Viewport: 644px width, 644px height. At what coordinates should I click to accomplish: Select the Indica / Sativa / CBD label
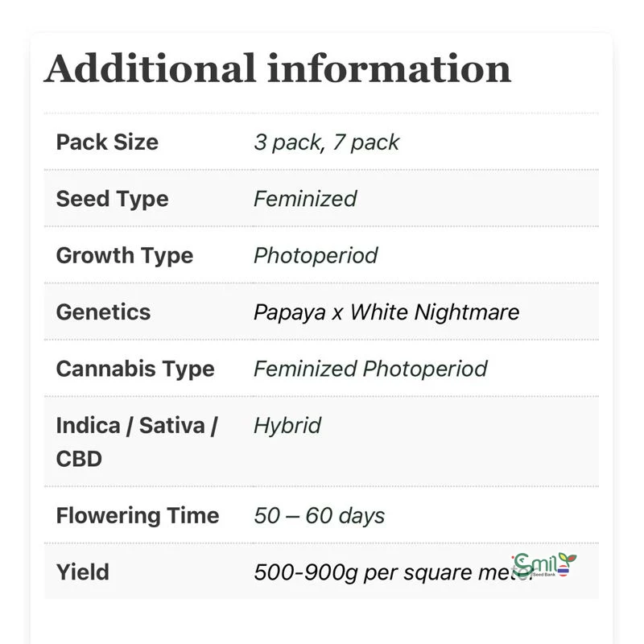click(x=137, y=441)
